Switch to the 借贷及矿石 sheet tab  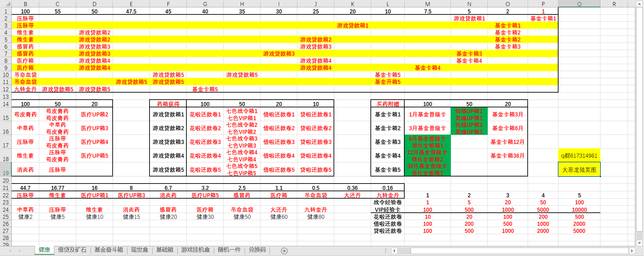point(72,250)
